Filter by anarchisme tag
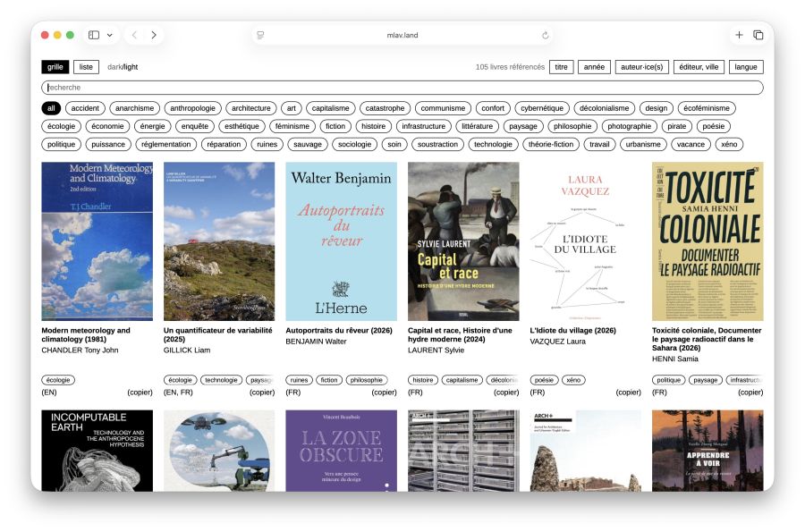The width and height of the screenshot is (805, 532). pos(134,108)
